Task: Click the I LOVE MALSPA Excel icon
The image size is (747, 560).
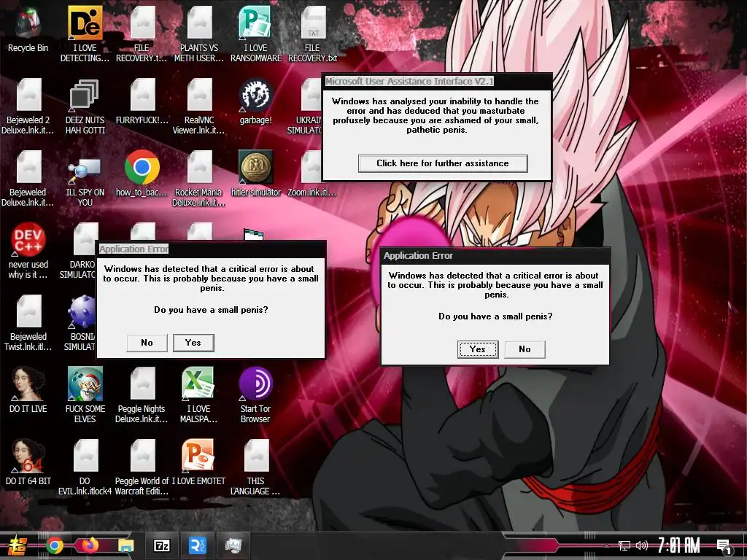Action: [199, 384]
